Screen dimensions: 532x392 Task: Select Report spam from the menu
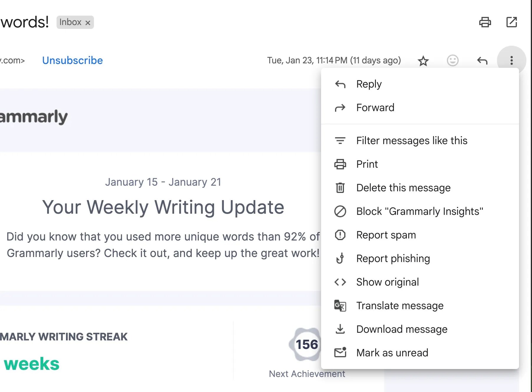(x=386, y=235)
